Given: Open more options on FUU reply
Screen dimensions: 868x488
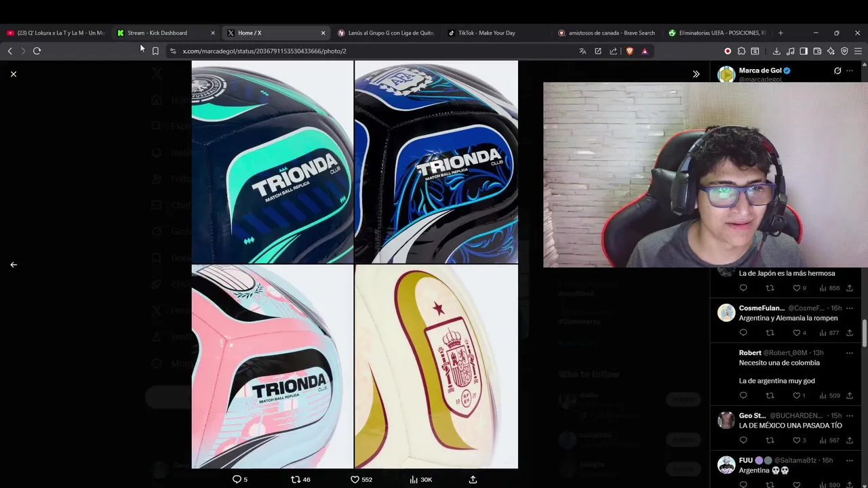Looking at the screenshot, I should [x=850, y=460].
